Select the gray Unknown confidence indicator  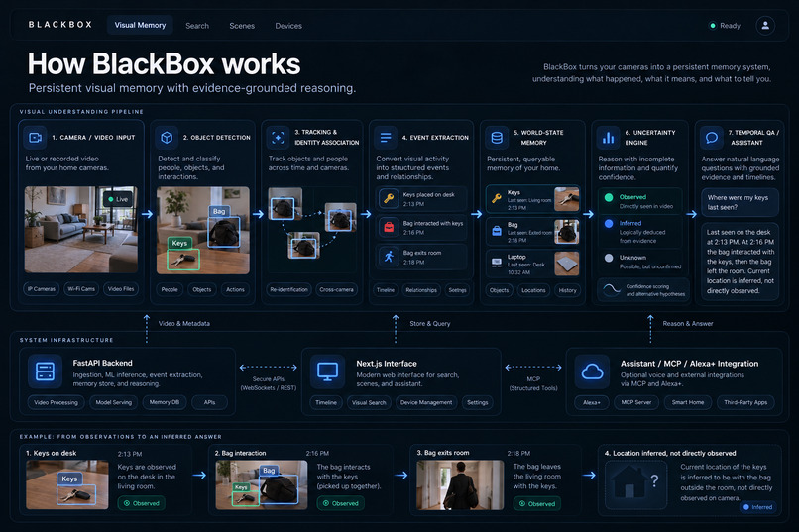click(609, 258)
